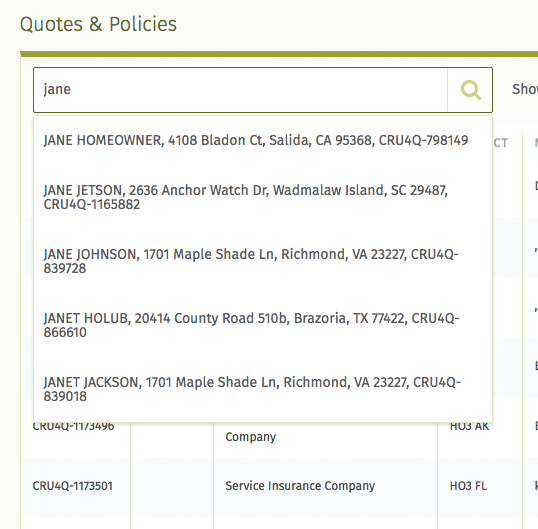Click the Service Insurance Company cell
The image size is (538, 529).
[x=300, y=486]
